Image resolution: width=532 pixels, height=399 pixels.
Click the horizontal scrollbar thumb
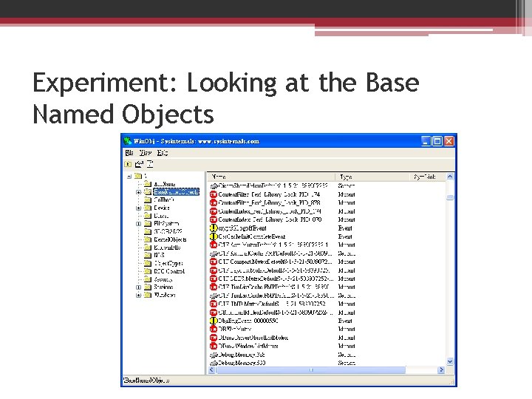click(311, 370)
